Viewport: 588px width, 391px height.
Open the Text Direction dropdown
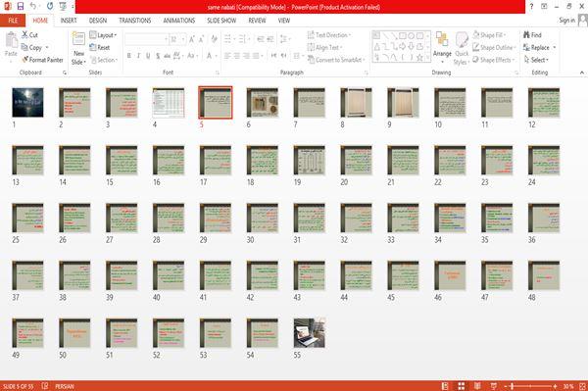[x=329, y=35]
